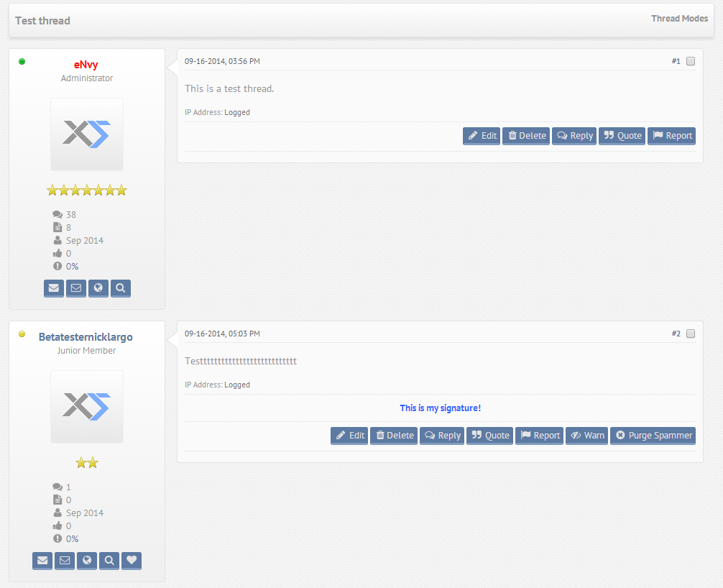Viewport: 723px width, 588px height.
Task: Click eNvy's seven-star rank image
Action: [x=87, y=190]
